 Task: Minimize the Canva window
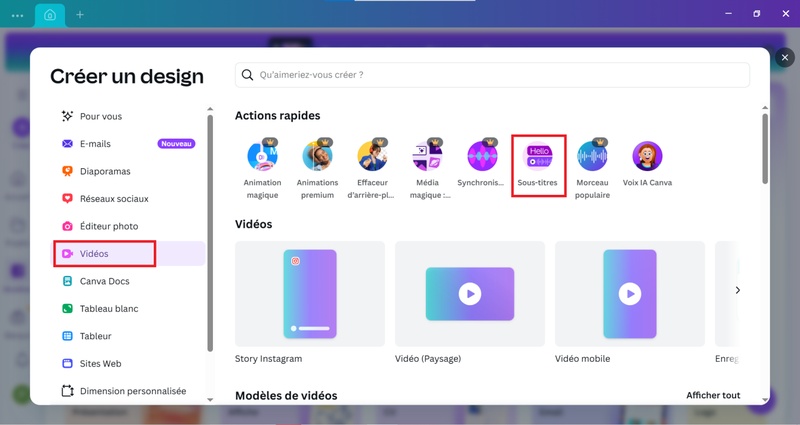pos(729,14)
